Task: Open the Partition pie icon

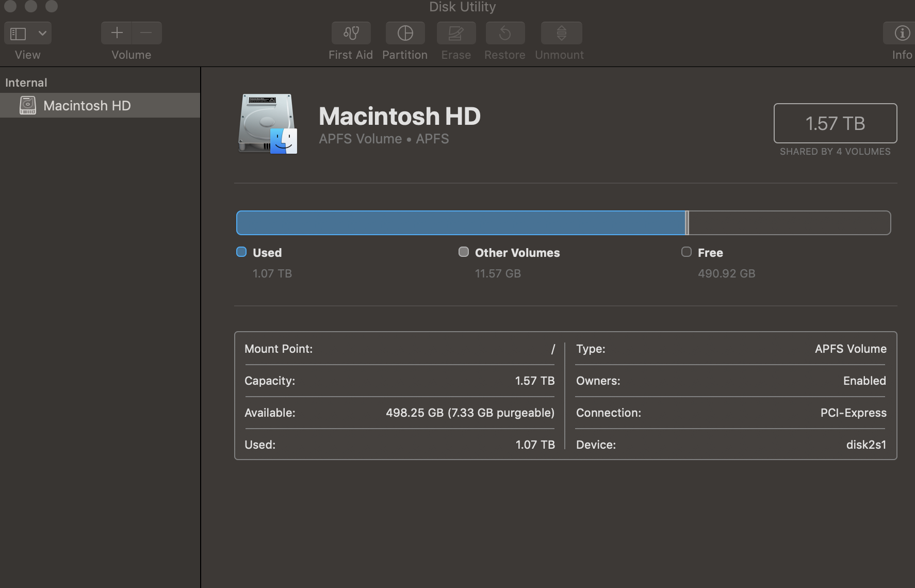Action: click(405, 33)
